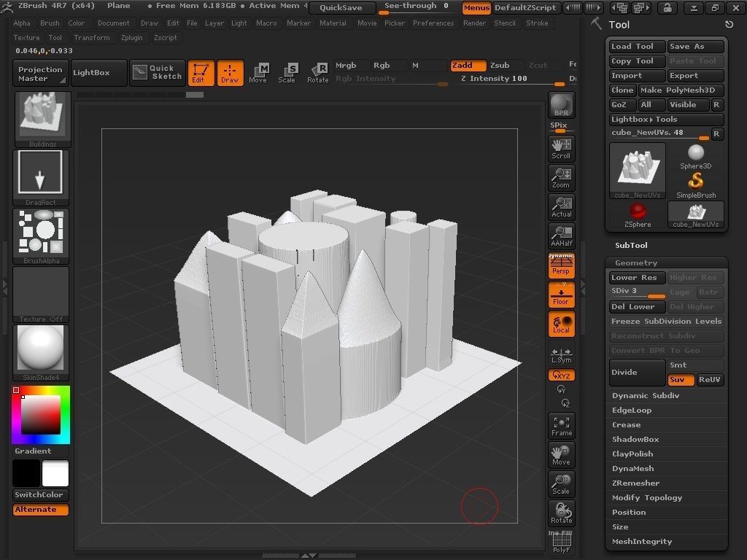
Task: Click the BPR render icon
Action: pos(561,105)
